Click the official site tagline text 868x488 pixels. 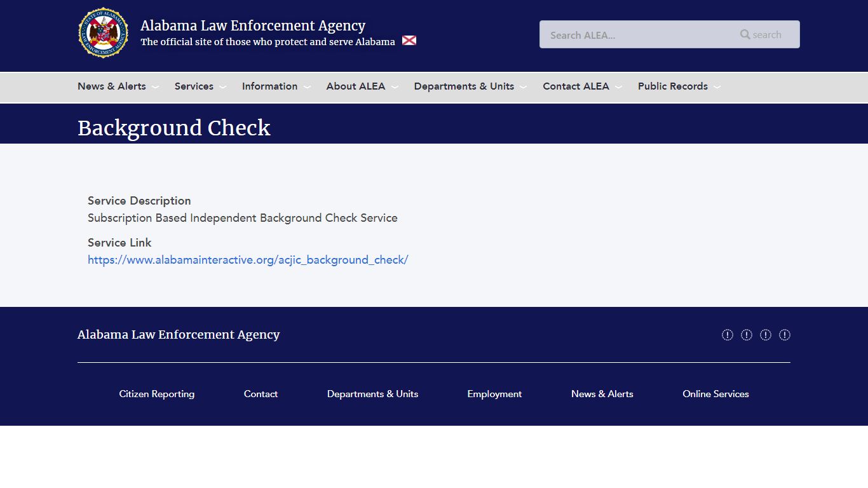(268, 42)
